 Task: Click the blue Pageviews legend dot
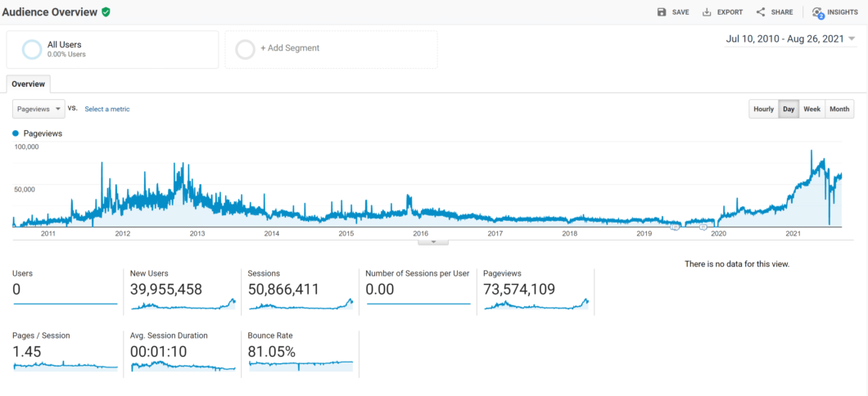click(16, 133)
